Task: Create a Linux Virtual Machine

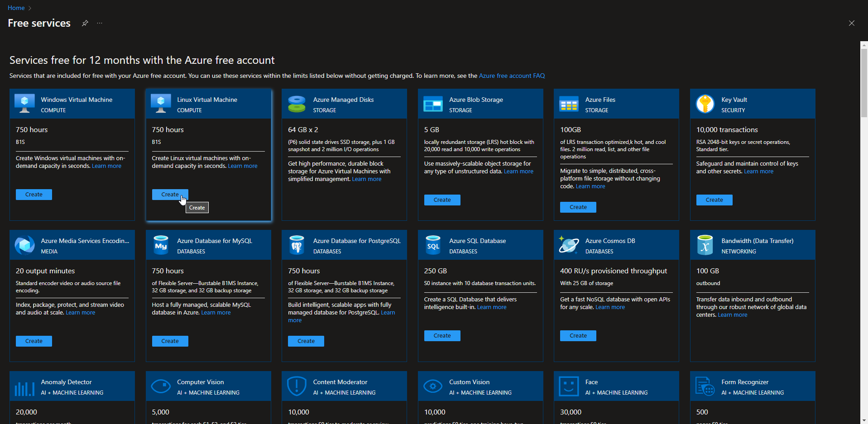Action: click(x=170, y=194)
